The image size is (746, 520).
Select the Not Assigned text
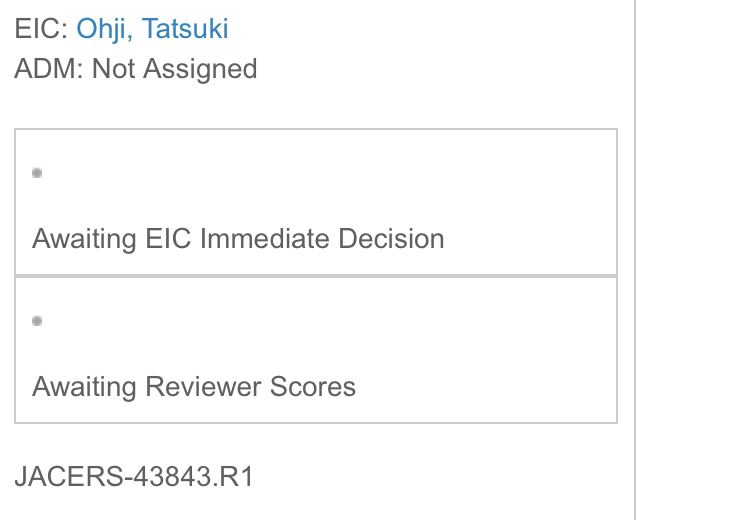(174, 69)
